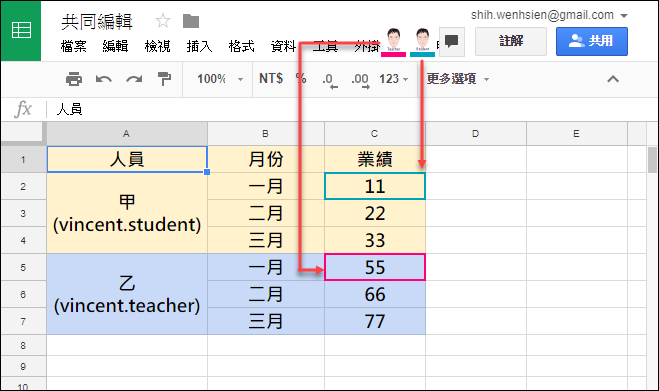Image resolution: width=659 pixels, height=391 pixels.
Task: Click merged cell 乙 (vincent.teacher)
Action: (127, 294)
